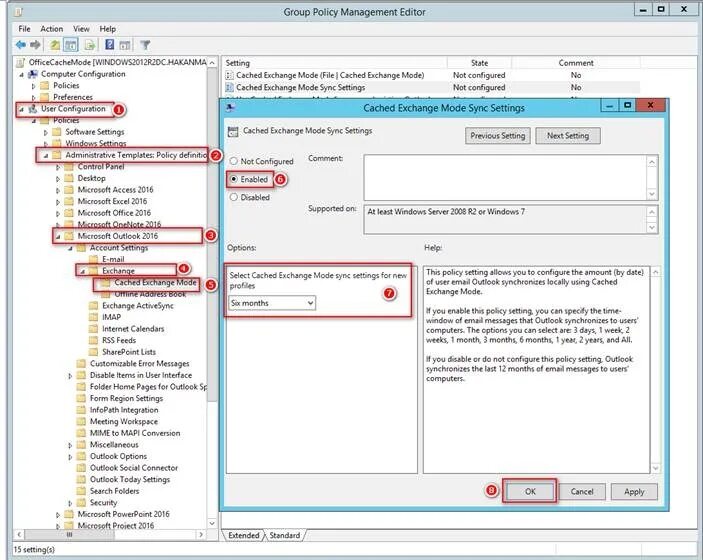Click the RSS Feeds folder icon
Screen dimensions: 703x560
[93, 341]
